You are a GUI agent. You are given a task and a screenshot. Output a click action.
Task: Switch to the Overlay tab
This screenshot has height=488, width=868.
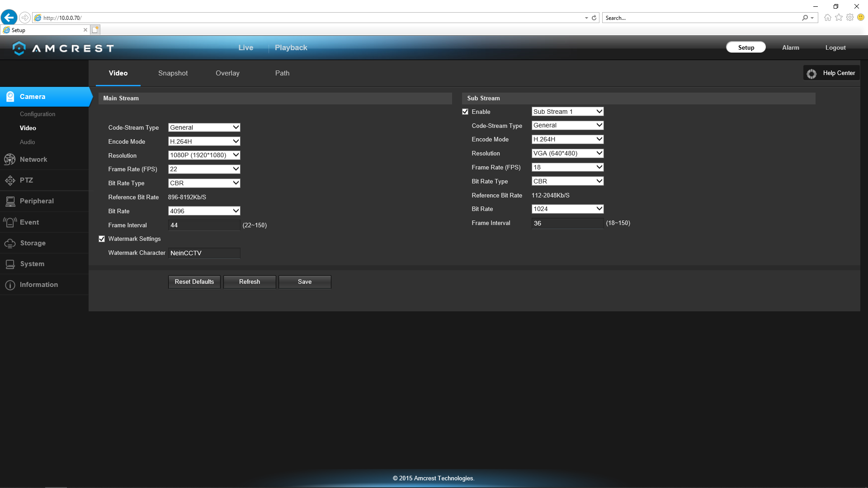(x=227, y=73)
